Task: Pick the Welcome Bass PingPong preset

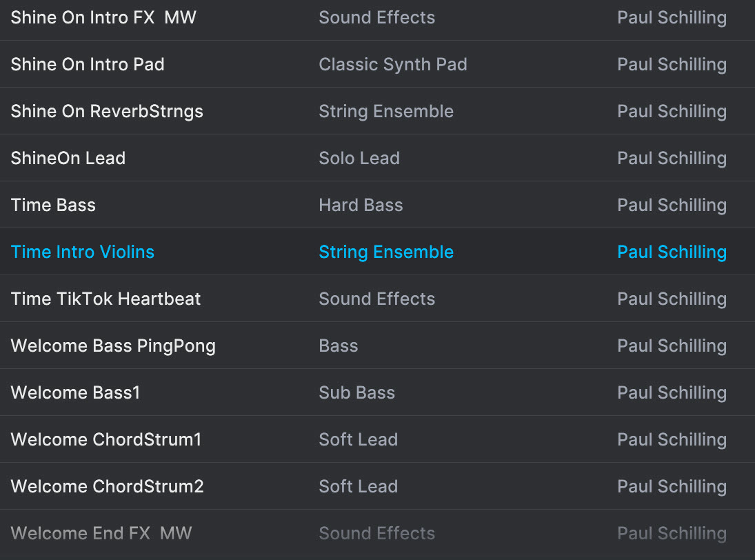Action: pos(378,346)
